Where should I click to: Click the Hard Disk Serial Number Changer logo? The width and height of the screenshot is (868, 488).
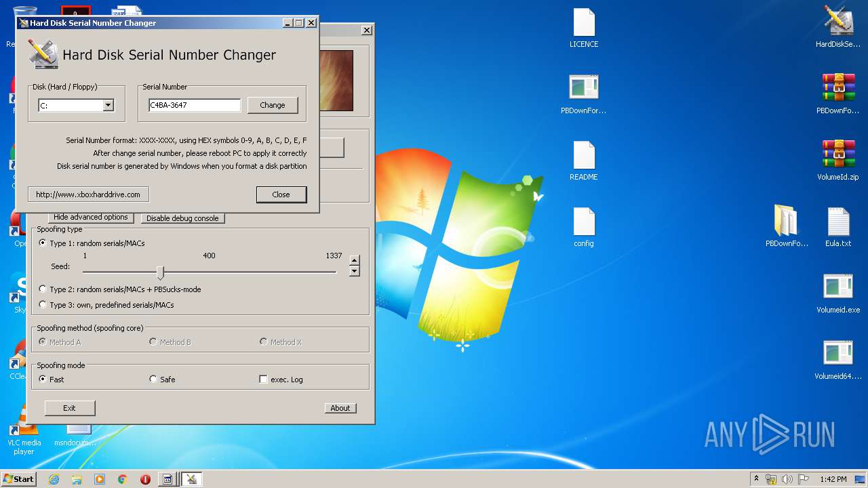43,54
